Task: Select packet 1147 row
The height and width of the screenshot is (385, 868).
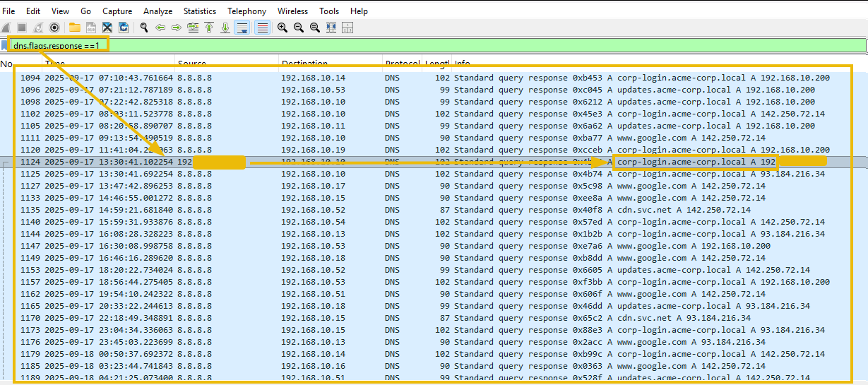Action: tap(434, 246)
